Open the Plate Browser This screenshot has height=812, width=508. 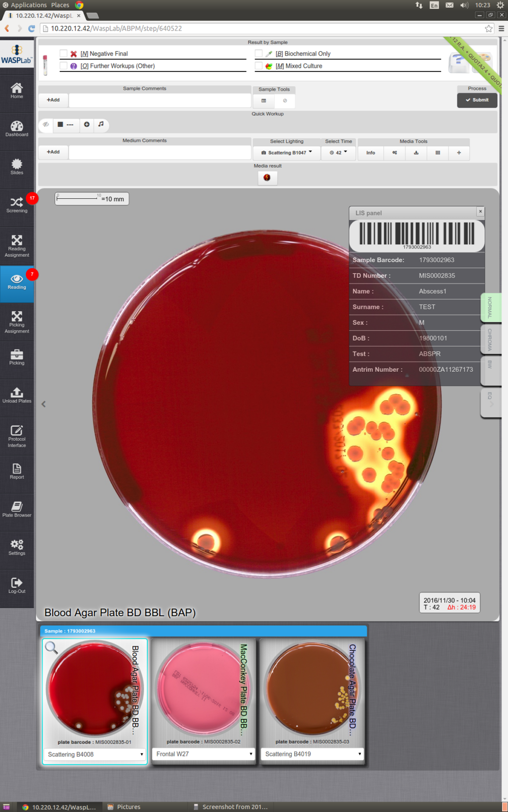(x=17, y=509)
